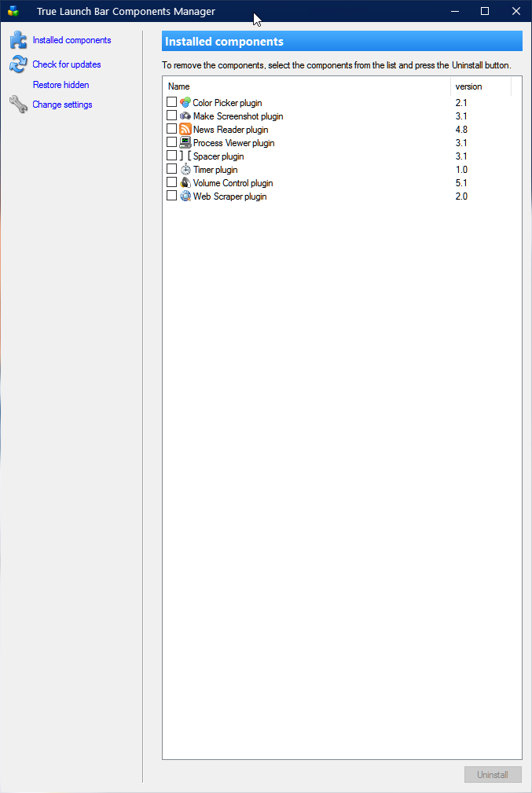This screenshot has width=532, height=793.
Task: Click the Web Scraper globe icon
Action: [185, 196]
